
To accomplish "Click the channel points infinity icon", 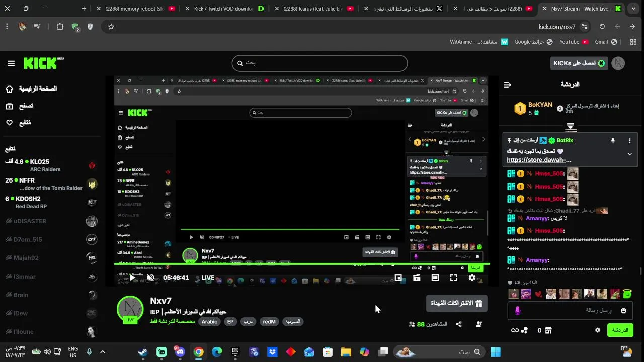I will point(515,330).
